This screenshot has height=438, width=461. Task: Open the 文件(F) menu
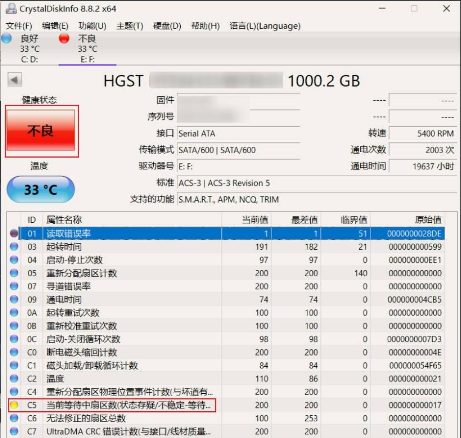click(19, 26)
